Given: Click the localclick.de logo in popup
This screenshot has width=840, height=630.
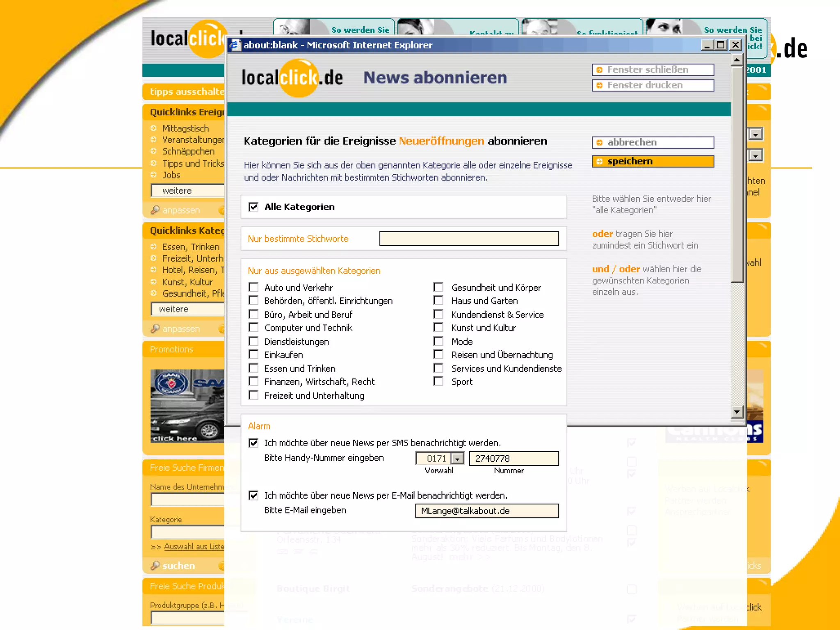Looking at the screenshot, I should coord(292,78).
